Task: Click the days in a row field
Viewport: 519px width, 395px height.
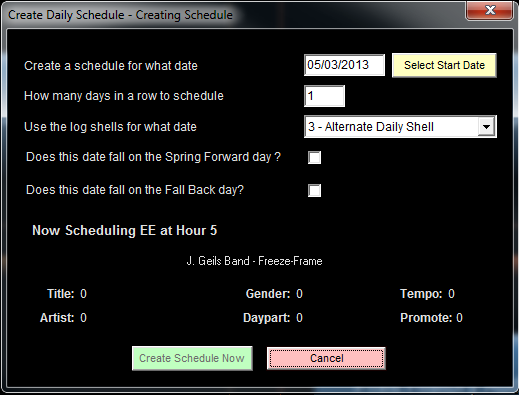Action: [324, 96]
